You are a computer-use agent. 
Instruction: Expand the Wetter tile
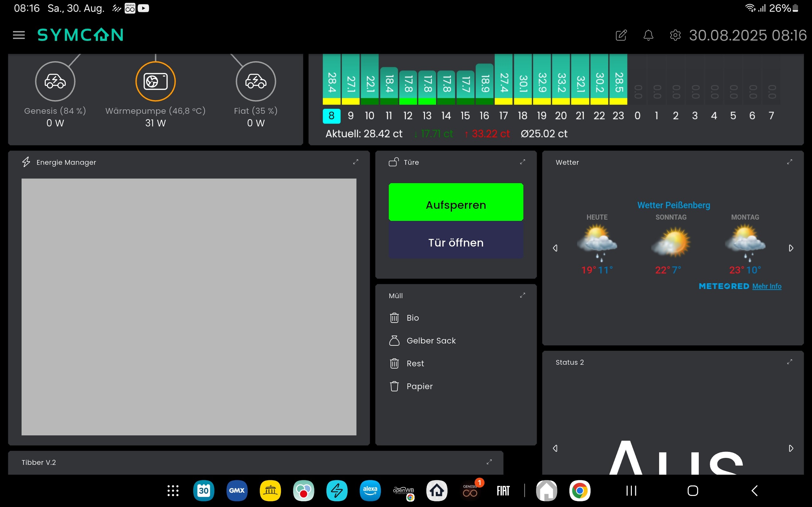pyautogui.click(x=789, y=162)
